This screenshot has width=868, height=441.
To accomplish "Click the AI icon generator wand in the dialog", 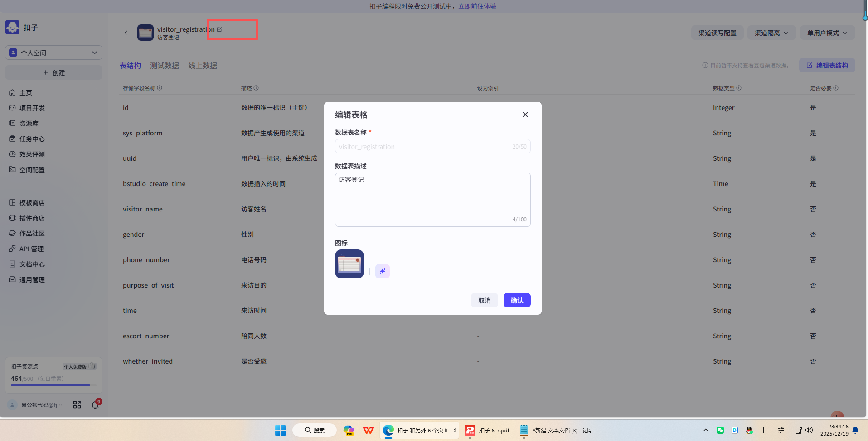I will (x=382, y=271).
